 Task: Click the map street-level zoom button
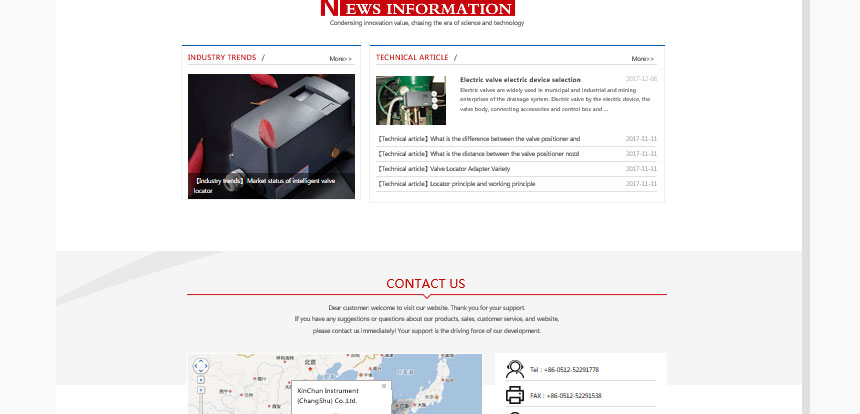(x=201, y=390)
